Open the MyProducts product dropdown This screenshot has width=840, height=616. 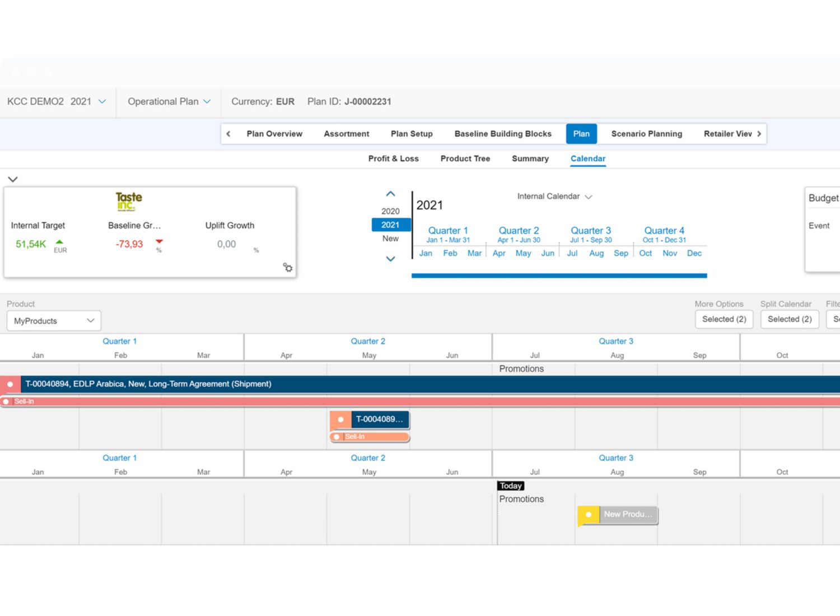coord(54,321)
